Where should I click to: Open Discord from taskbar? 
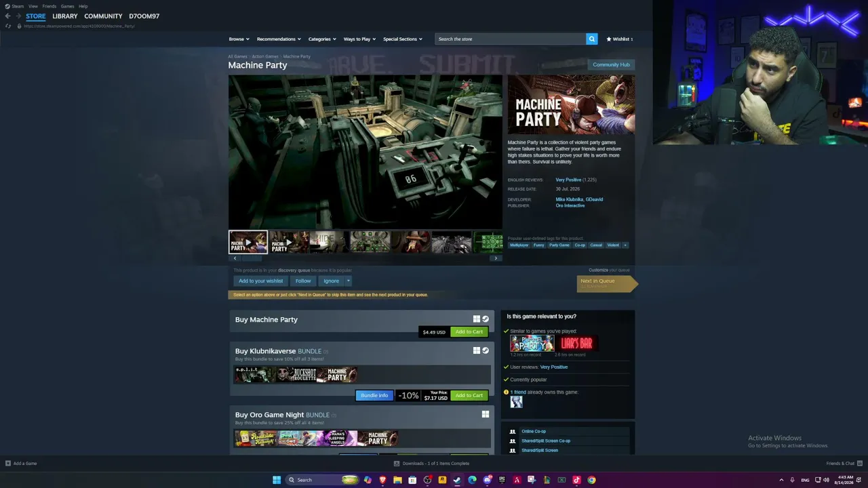point(487,480)
